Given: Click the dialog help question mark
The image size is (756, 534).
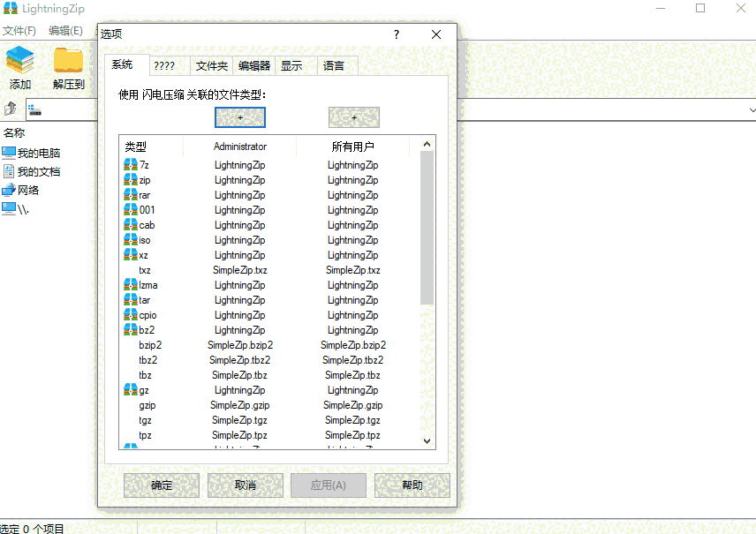Looking at the screenshot, I should pyautogui.click(x=397, y=34).
